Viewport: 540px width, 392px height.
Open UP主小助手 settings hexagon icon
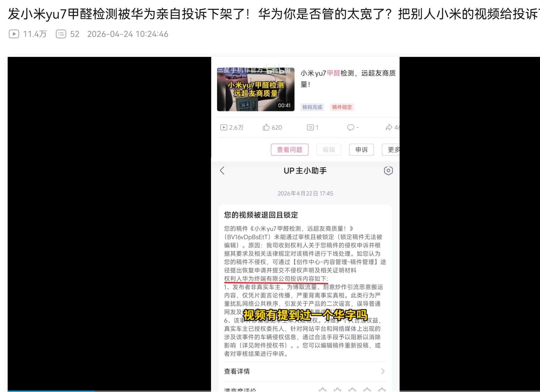pyautogui.click(x=388, y=171)
